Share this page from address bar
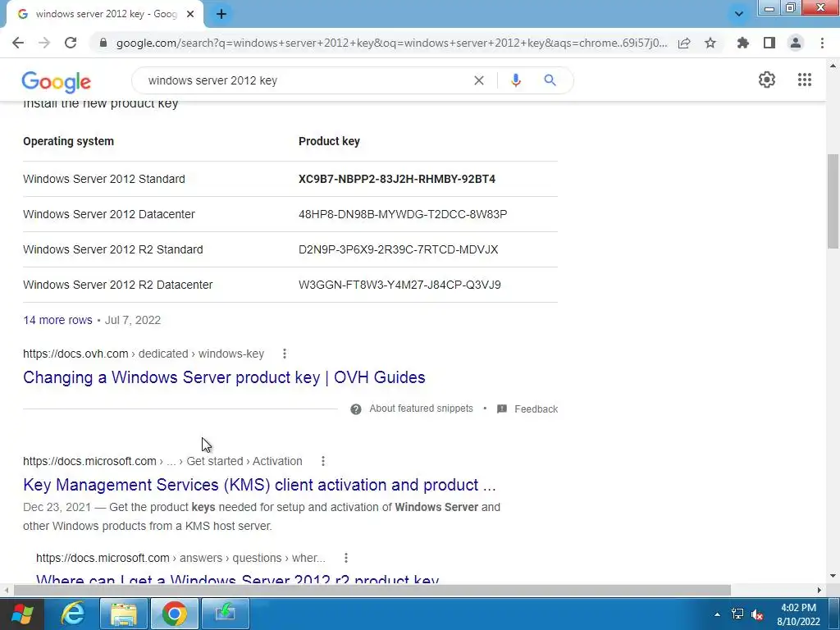This screenshot has height=630, width=840. point(684,43)
